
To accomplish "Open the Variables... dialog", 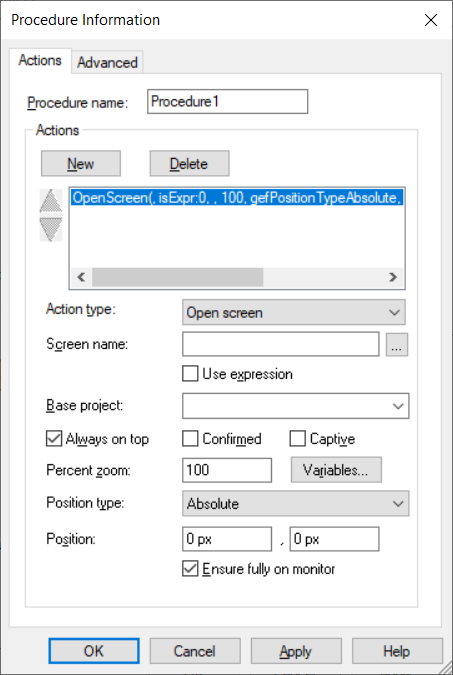I will coord(336,470).
